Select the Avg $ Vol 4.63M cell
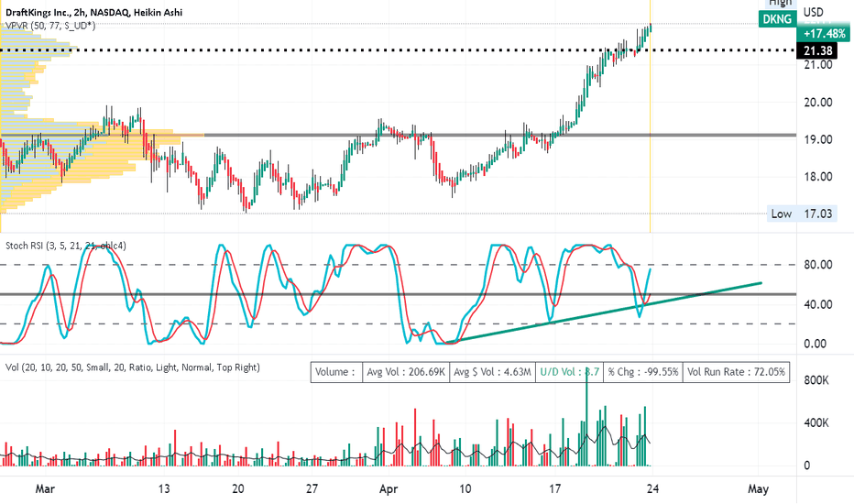The image size is (854, 504). click(x=492, y=372)
